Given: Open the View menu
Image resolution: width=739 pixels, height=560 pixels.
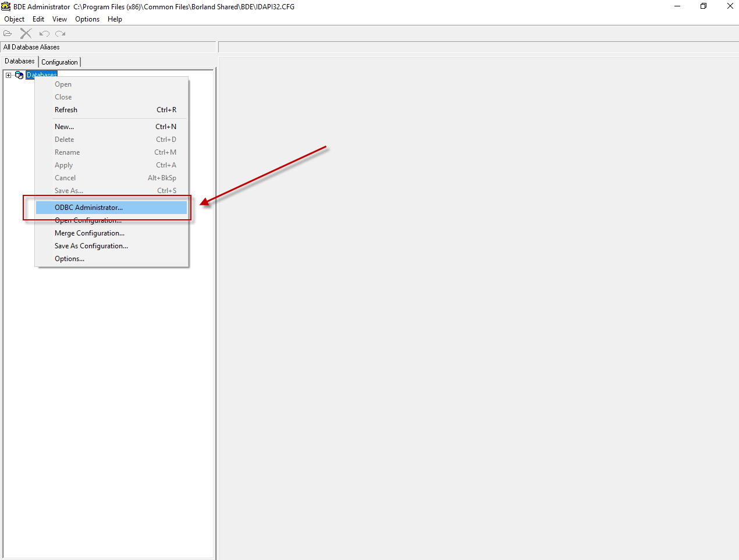Looking at the screenshot, I should pyautogui.click(x=59, y=19).
